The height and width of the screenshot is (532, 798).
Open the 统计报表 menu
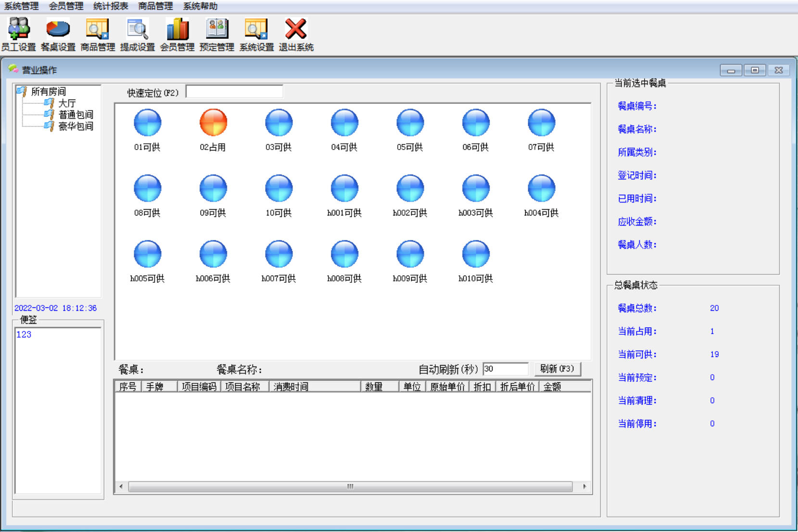click(111, 6)
